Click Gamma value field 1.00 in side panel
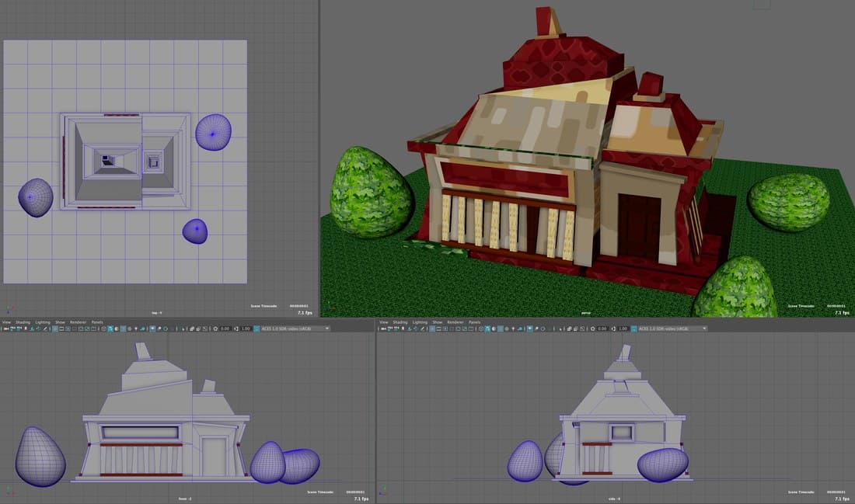The width and height of the screenshot is (855, 504). pos(623,328)
